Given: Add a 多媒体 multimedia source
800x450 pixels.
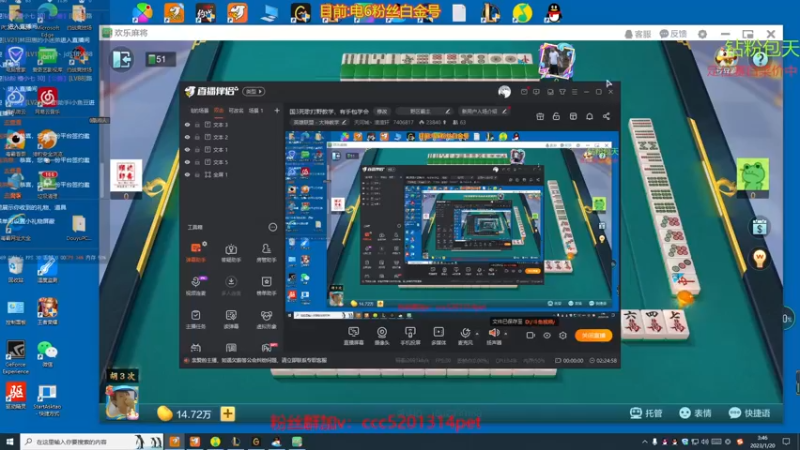Looking at the screenshot, I should click(438, 336).
